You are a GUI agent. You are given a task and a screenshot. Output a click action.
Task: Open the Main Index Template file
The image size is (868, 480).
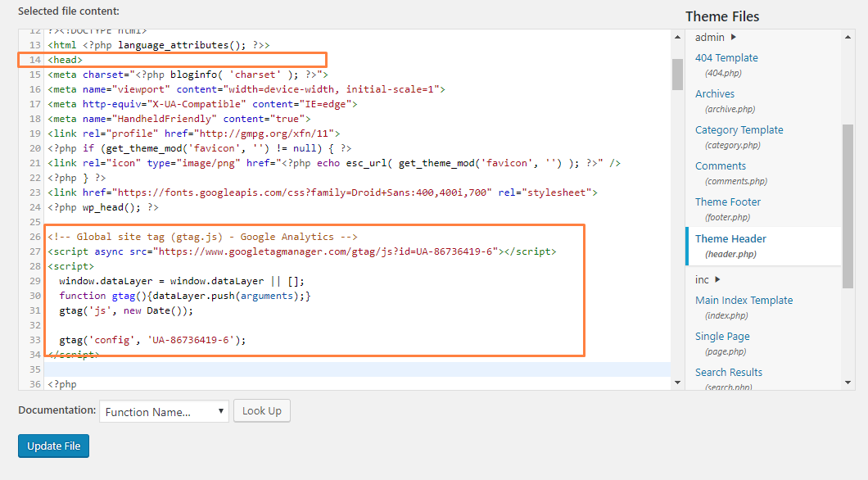click(x=744, y=301)
